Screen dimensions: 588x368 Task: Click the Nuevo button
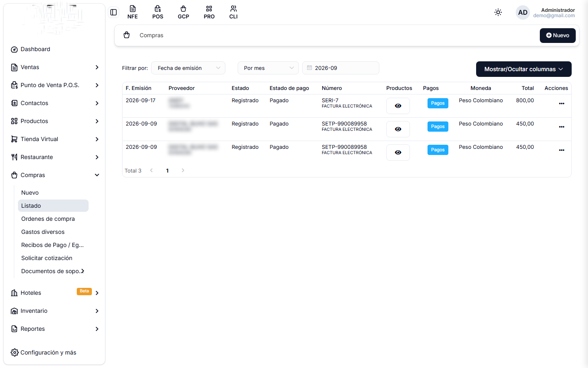pos(558,36)
